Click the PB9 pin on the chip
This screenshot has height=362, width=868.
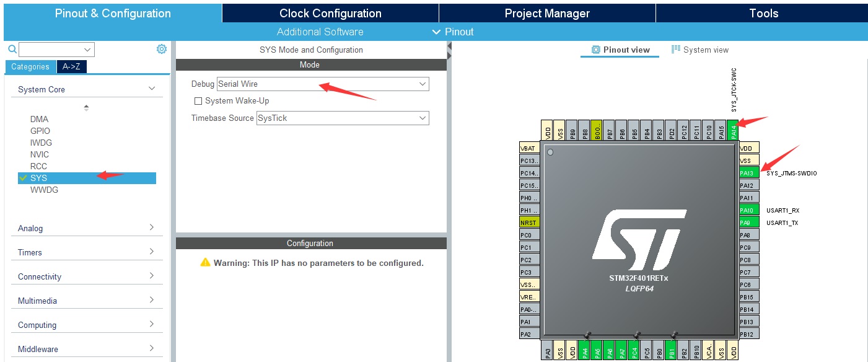(x=572, y=130)
